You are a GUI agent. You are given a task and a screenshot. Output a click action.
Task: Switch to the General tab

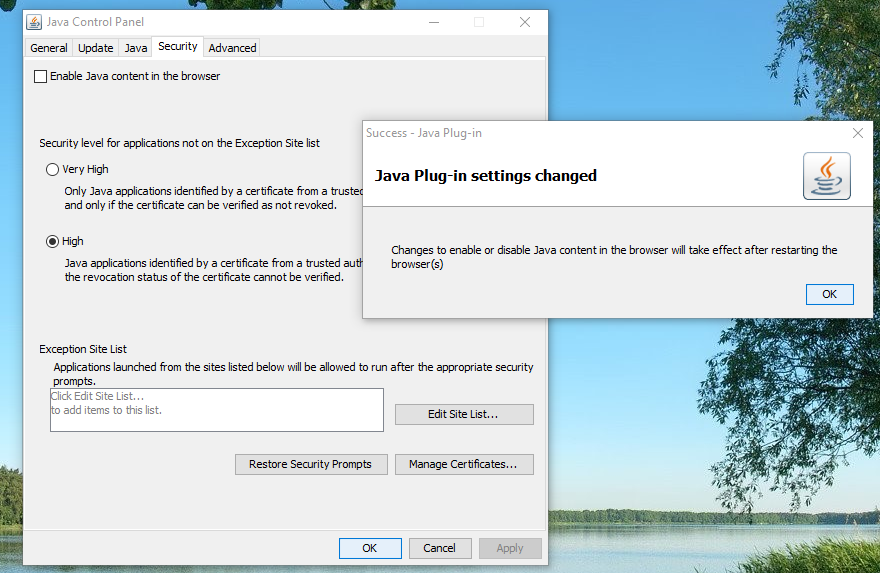[49, 48]
